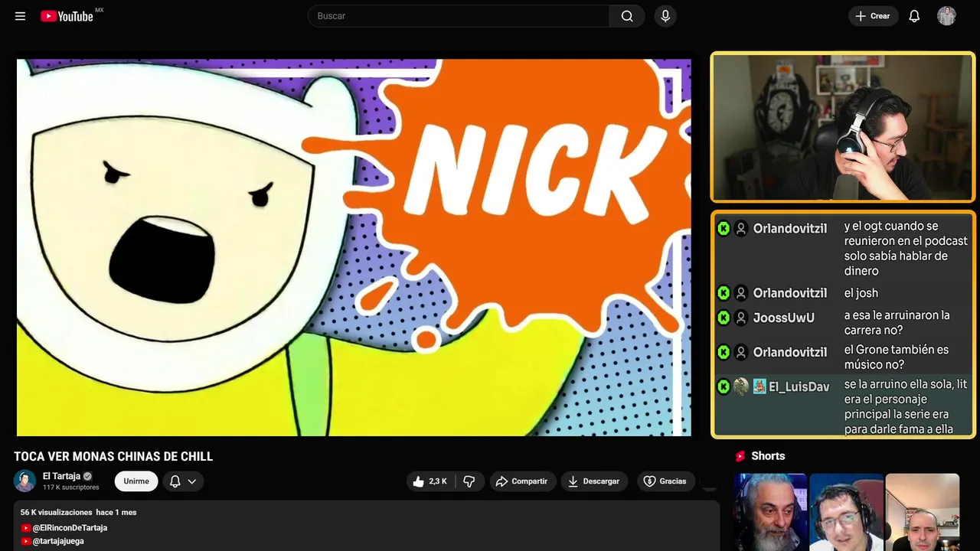Click the video player frame
Viewport: 980px width, 551px height.
354,247
